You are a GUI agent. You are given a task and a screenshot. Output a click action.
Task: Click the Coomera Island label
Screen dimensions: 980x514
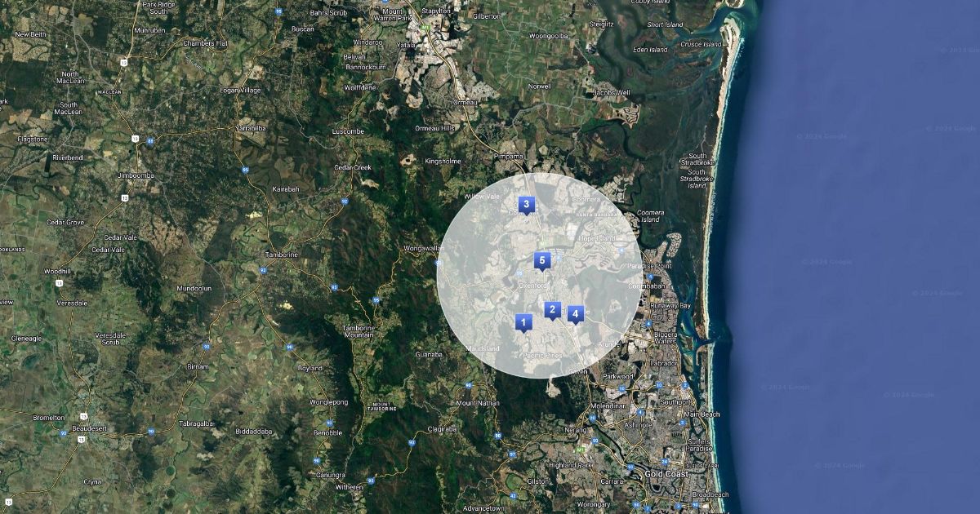(x=650, y=215)
